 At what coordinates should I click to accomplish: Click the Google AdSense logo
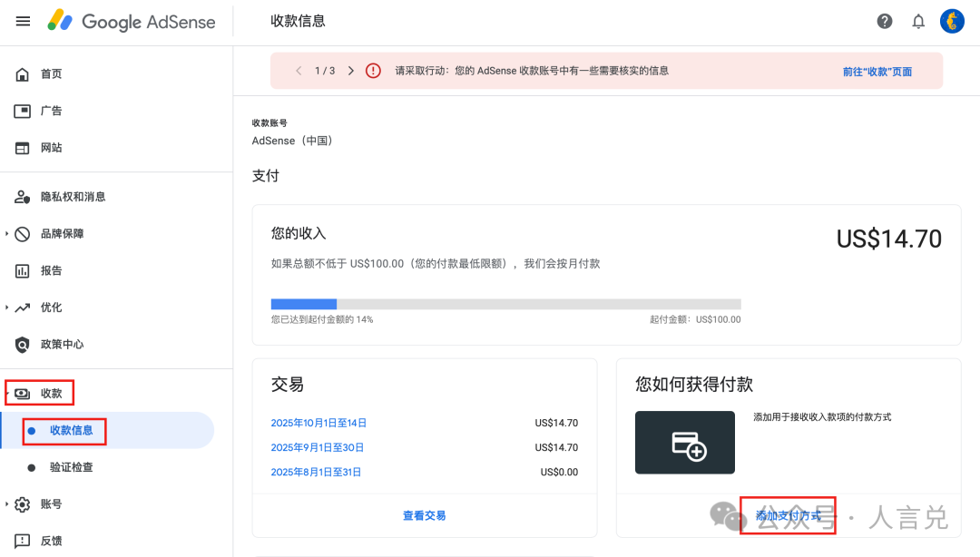[x=132, y=21]
